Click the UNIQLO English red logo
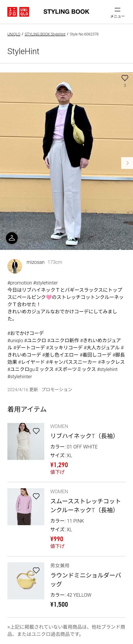Image resolution: width=133 pixels, height=644 pixels. 24,12
